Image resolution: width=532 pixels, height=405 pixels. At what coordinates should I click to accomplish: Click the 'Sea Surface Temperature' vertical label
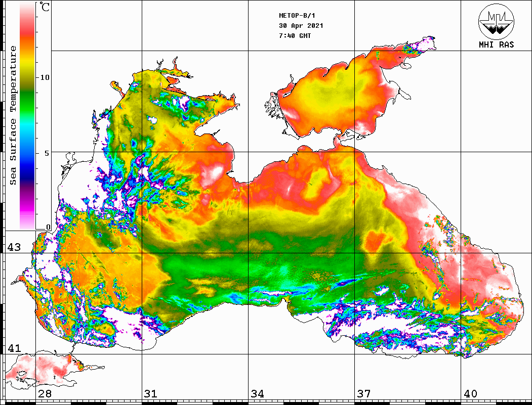coord(13,115)
